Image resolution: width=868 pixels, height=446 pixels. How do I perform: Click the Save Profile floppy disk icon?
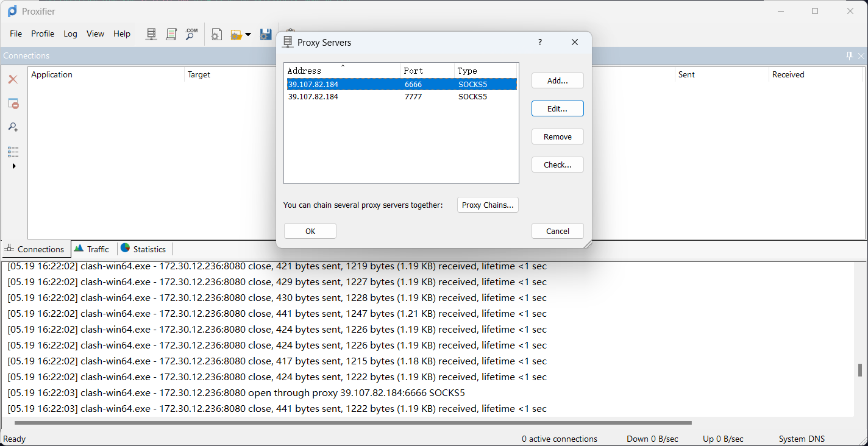[x=266, y=34]
